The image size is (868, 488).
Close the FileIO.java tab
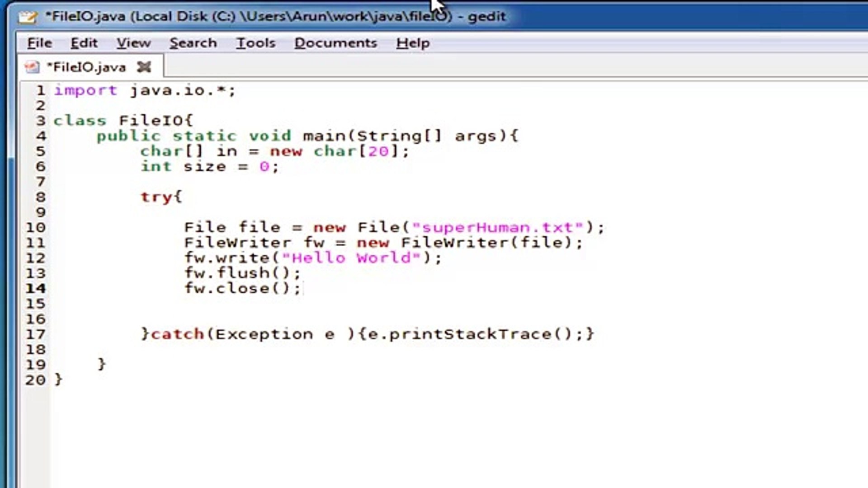pos(144,67)
